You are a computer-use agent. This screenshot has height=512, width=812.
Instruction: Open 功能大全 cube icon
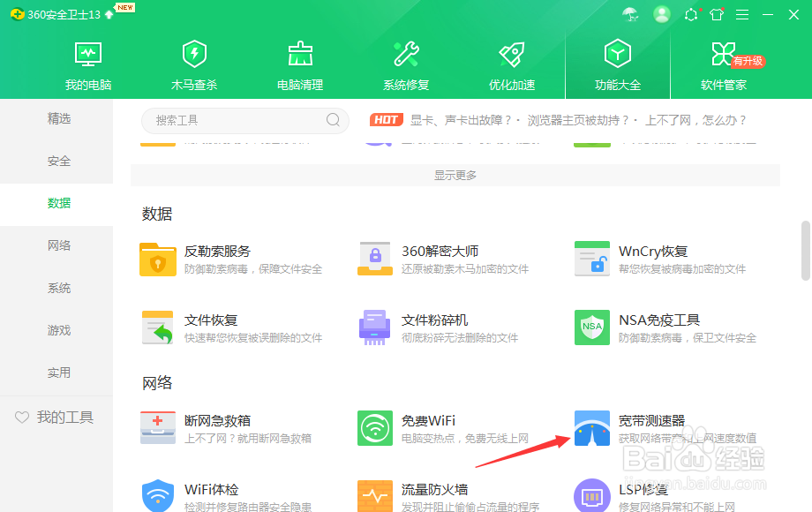[x=617, y=53]
